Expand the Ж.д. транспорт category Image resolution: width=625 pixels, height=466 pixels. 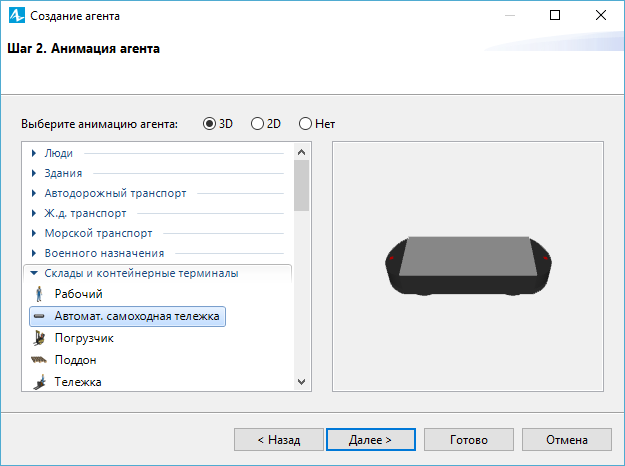click(34, 213)
